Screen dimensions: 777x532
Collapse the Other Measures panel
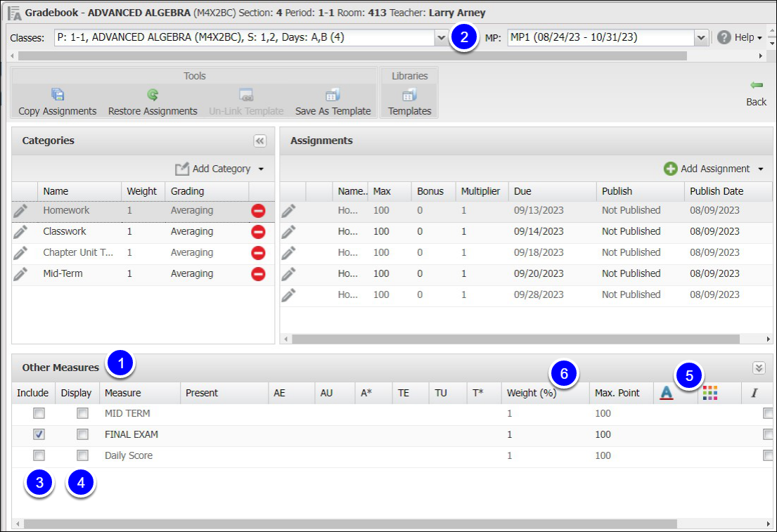759,368
